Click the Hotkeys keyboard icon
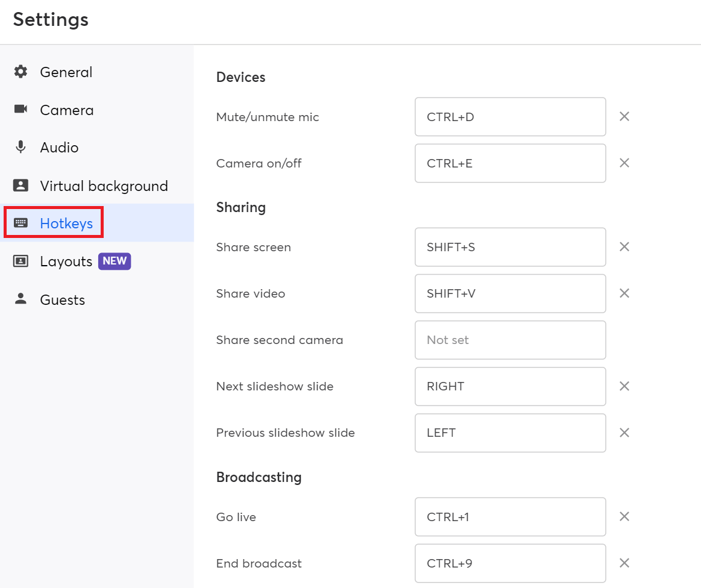 [21, 224]
